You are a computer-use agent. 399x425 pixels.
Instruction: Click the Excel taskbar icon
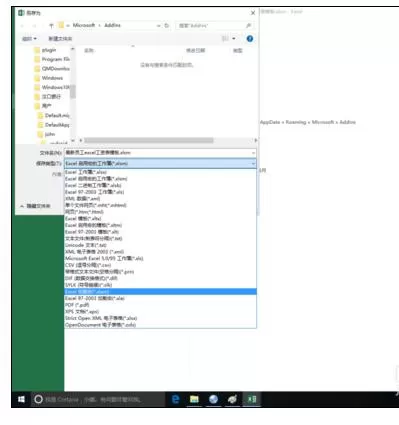(252, 399)
